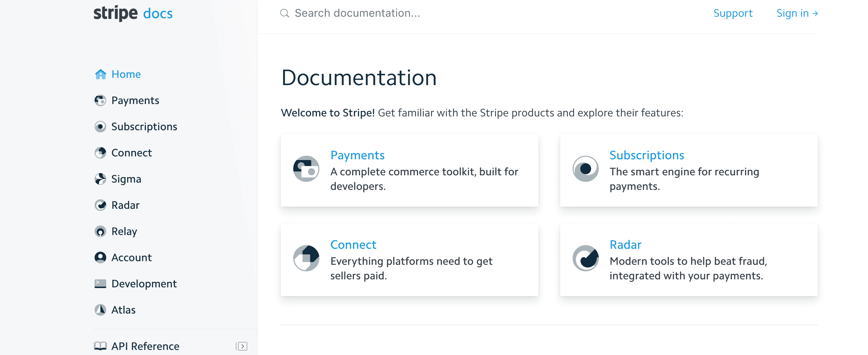Expand API Reference with the arrow box
This screenshot has width=868, height=355.
[242, 346]
